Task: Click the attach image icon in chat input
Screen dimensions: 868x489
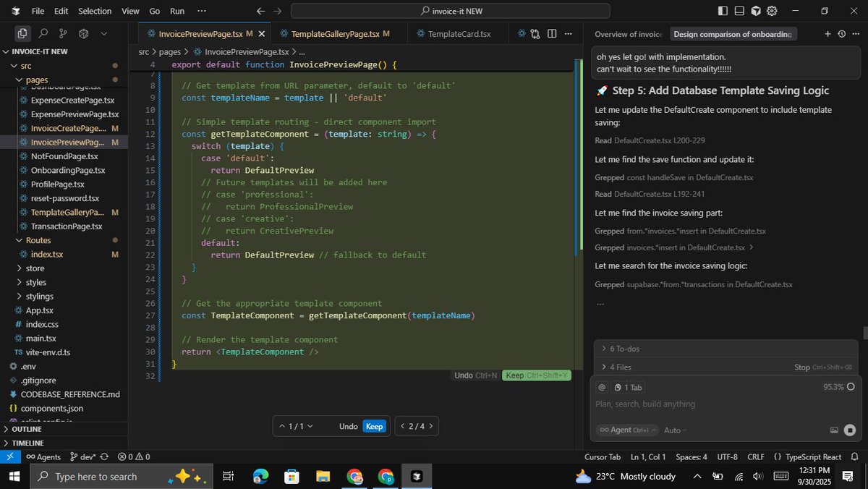Action: point(834,430)
